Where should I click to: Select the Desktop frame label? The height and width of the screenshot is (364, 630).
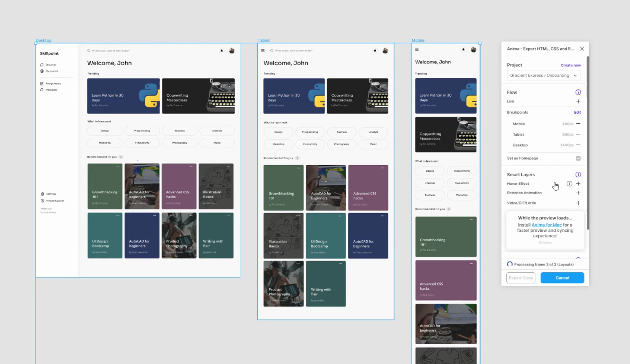[x=44, y=40]
